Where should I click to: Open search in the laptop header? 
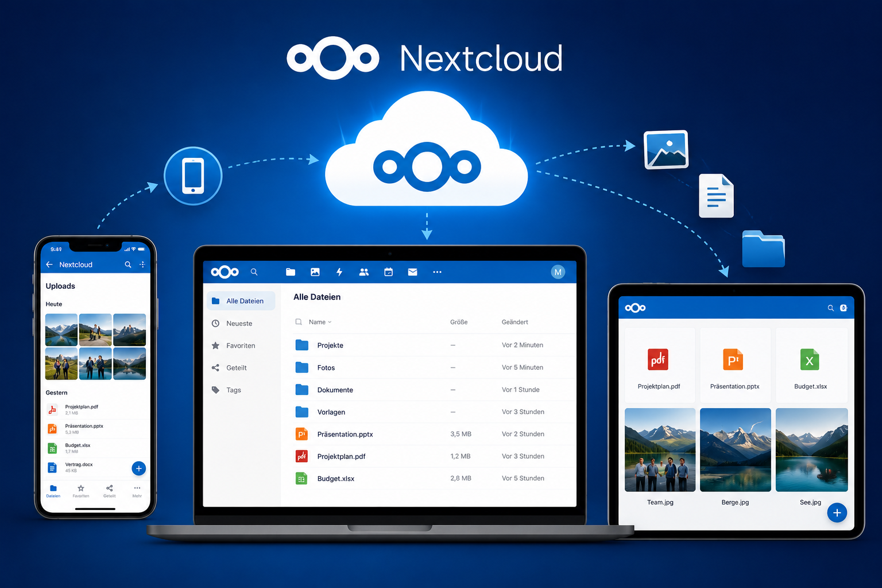[254, 272]
